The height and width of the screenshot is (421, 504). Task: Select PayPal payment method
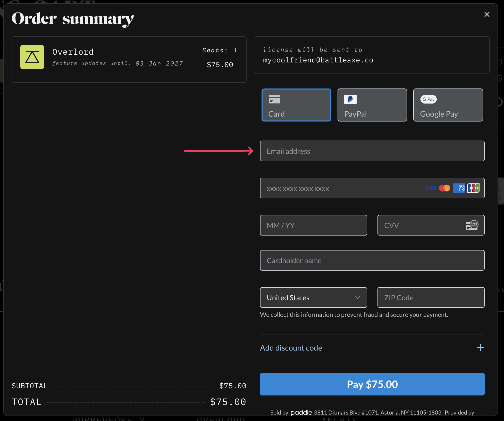[372, 105]
